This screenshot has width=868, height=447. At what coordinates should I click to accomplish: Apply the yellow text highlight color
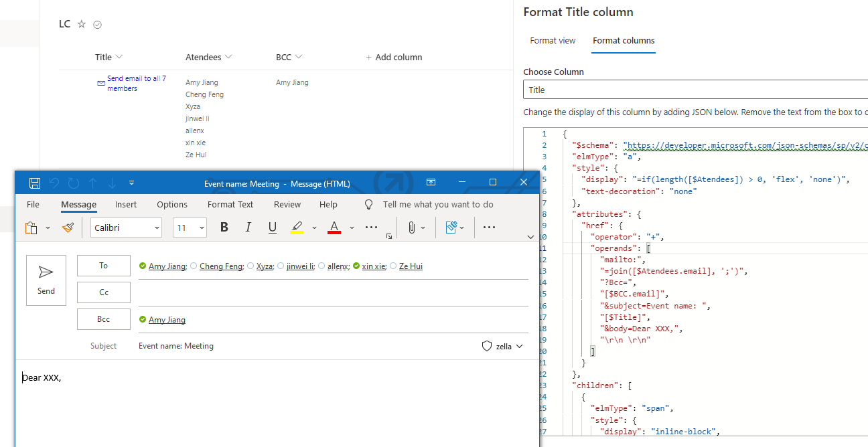point(297,228)
